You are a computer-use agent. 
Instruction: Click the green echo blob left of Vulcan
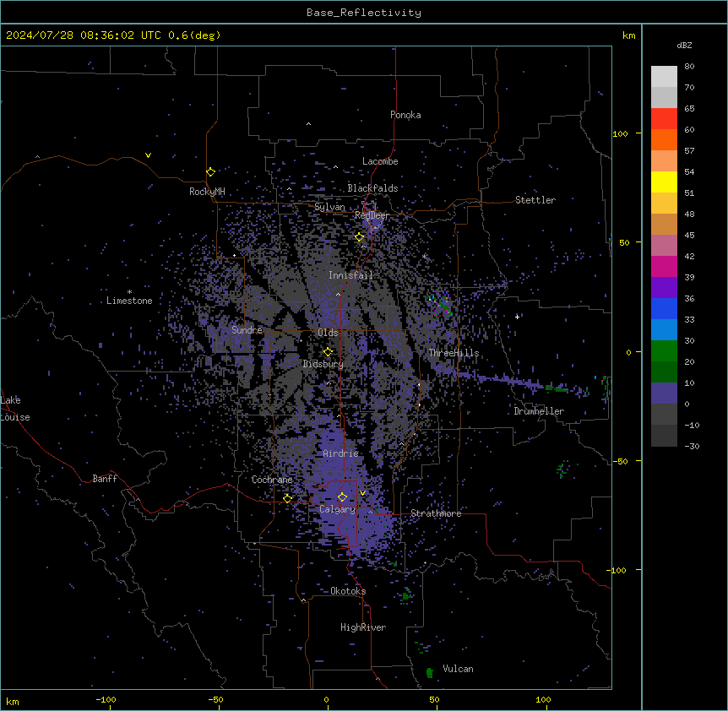(430, 672)
